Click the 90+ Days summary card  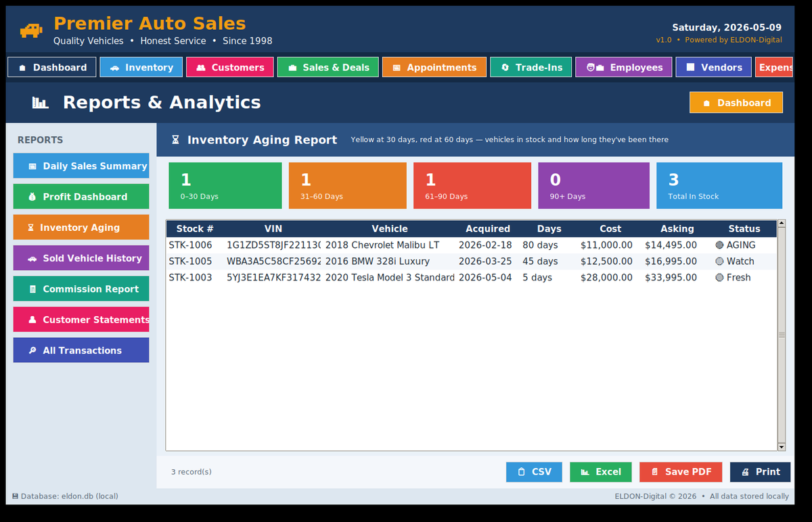pyautogui.click(x=593, y=186)
